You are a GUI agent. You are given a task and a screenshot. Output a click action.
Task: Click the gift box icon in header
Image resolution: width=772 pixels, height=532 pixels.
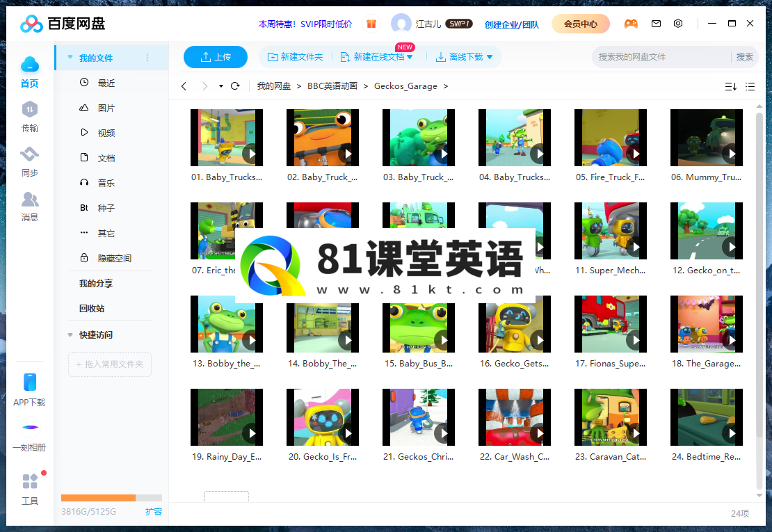coord(371,23)
